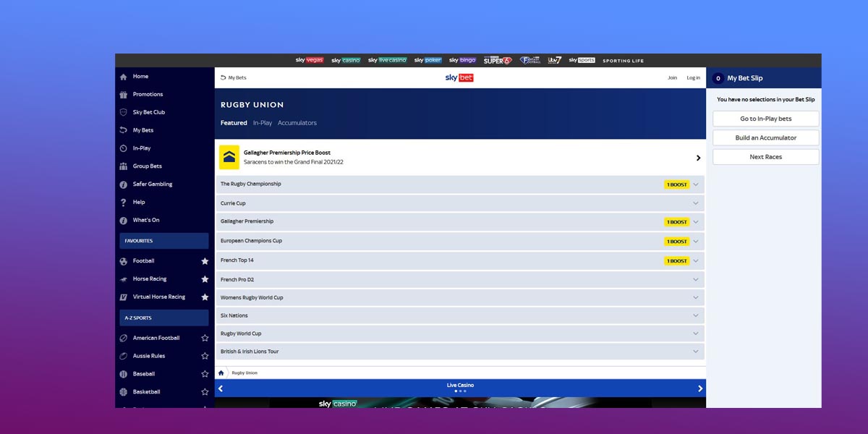Screen dimensions: 868x434
Task: Go to previous Live Casino carousel slide
Action: 221,388
